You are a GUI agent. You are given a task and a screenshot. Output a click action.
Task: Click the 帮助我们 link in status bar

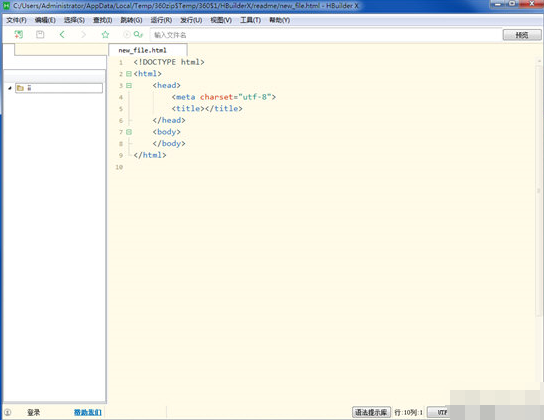(x=88, y=412)
